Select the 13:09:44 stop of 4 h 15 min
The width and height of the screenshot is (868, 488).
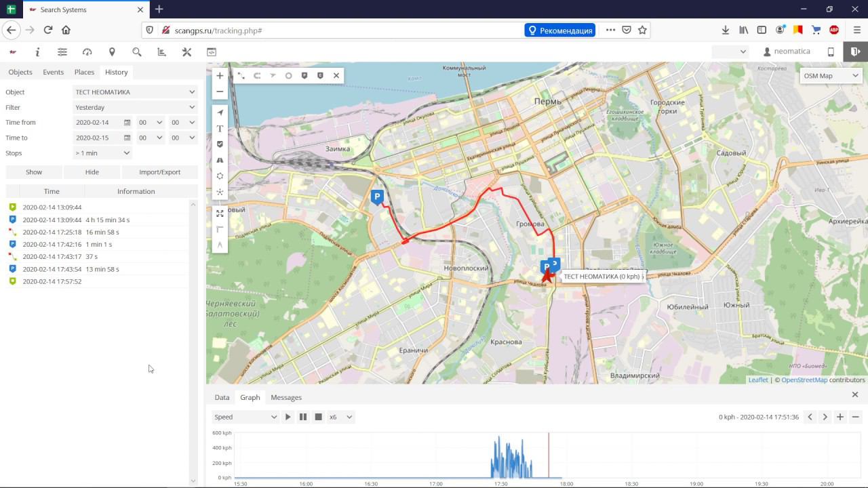click(x=97, y=220)
